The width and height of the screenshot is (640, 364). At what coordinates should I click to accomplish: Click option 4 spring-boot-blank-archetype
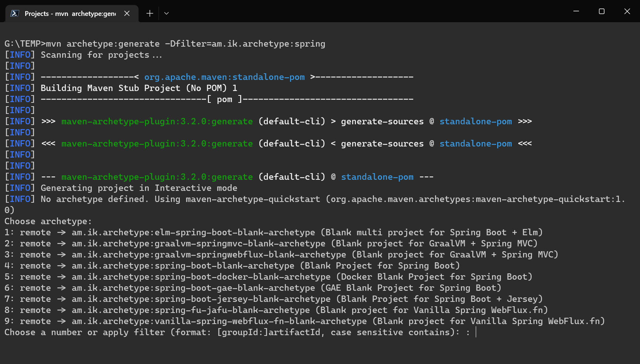(232, 266)
